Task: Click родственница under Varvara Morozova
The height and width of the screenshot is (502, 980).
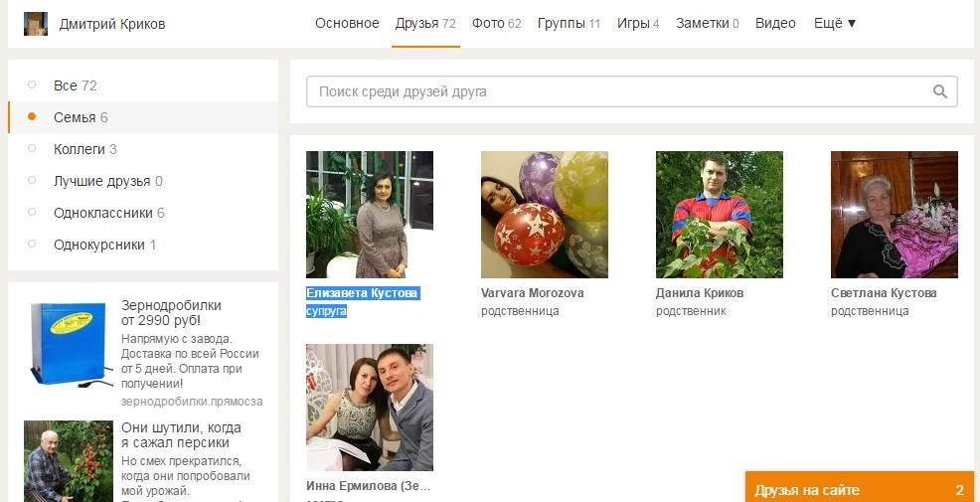Action: coord(520,311)
